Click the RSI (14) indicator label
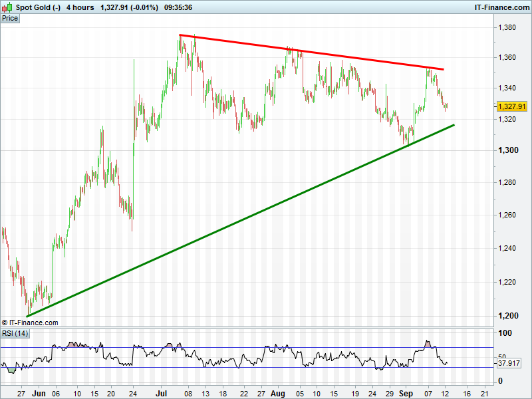This screenshot has width=532, height=399. pos(15,334)
